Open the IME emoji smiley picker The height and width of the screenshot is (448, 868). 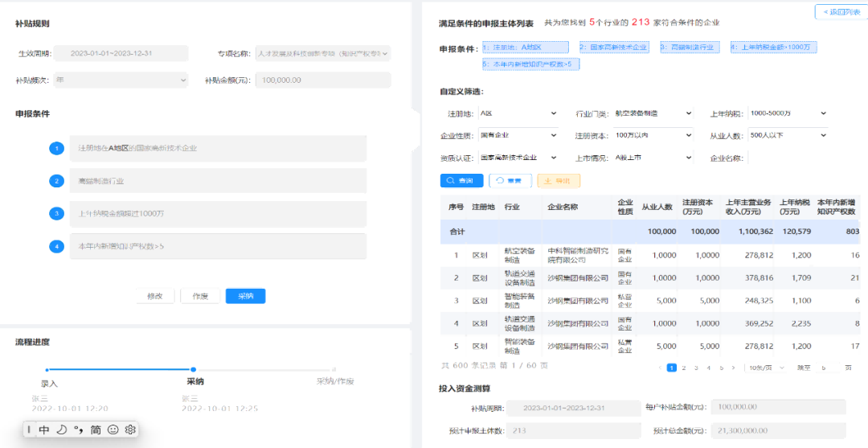click(113, 430)
